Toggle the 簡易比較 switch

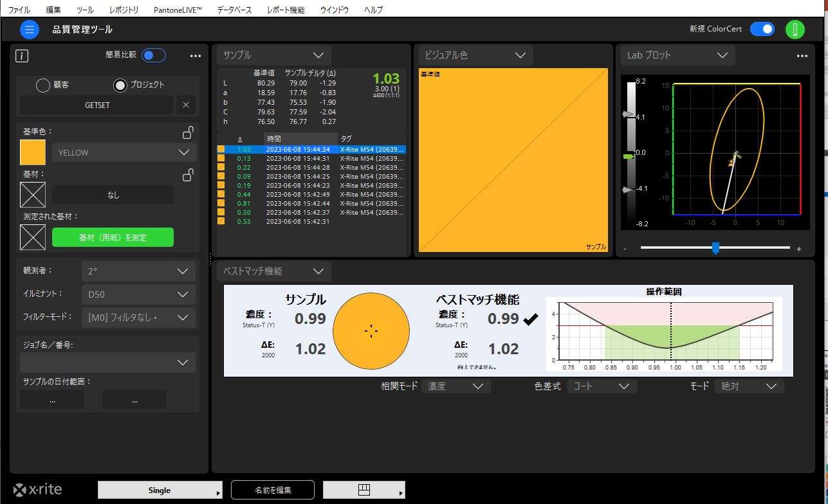click(154, 55)
